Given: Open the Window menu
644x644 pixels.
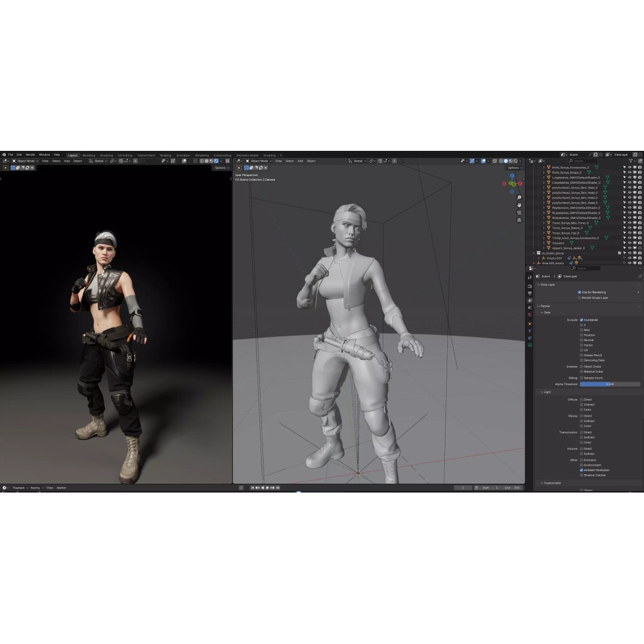Looking at the screenshot, I should [44, 155].
